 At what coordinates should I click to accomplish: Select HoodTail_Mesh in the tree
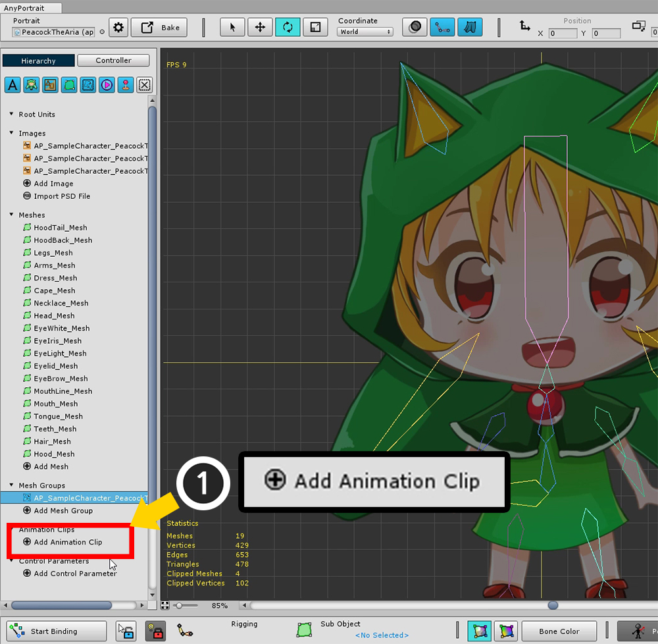tap(55, 228)
